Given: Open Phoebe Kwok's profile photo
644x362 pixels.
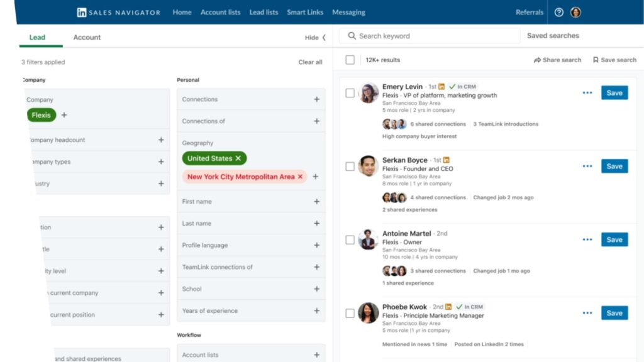Looking at the screenshot, I should coord(368,313).
